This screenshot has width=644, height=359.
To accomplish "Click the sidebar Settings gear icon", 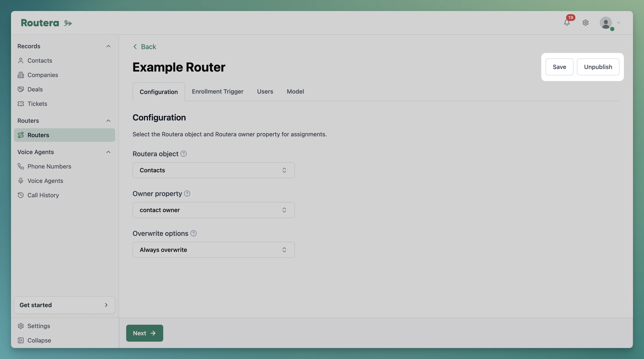I will pos(21,326).
